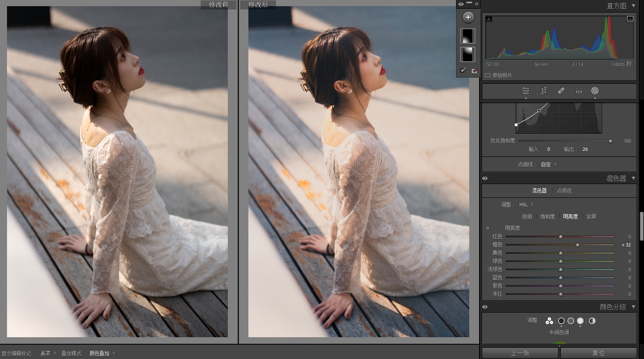Click the create new mask plus button
The width and height of the screenshot is (644, 359).
click(468, 17)
